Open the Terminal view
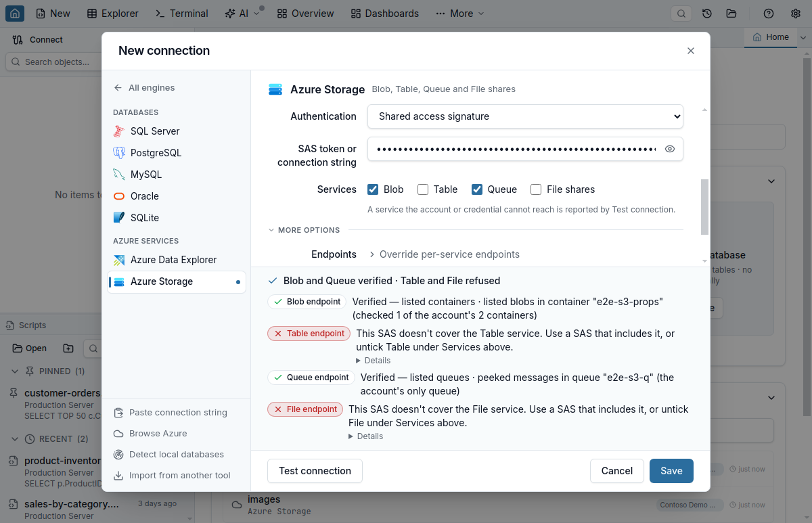The image size is (812, 523). click(x=182, y=13)
